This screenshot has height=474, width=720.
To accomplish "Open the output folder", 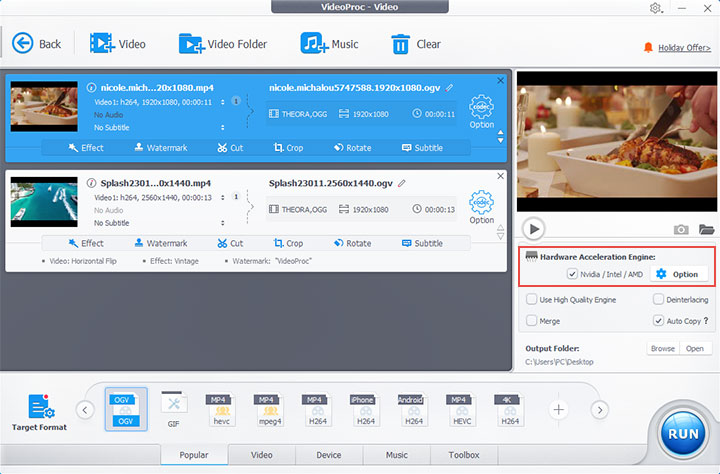I will tap(695, 349).
